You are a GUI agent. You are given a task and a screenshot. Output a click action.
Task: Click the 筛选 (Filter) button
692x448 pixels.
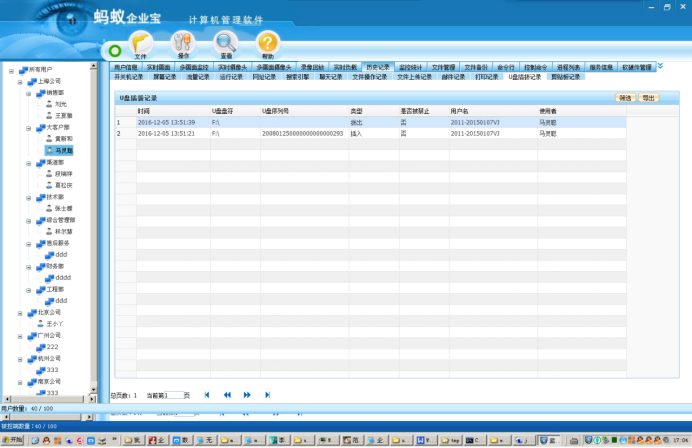tap(624, 98)
